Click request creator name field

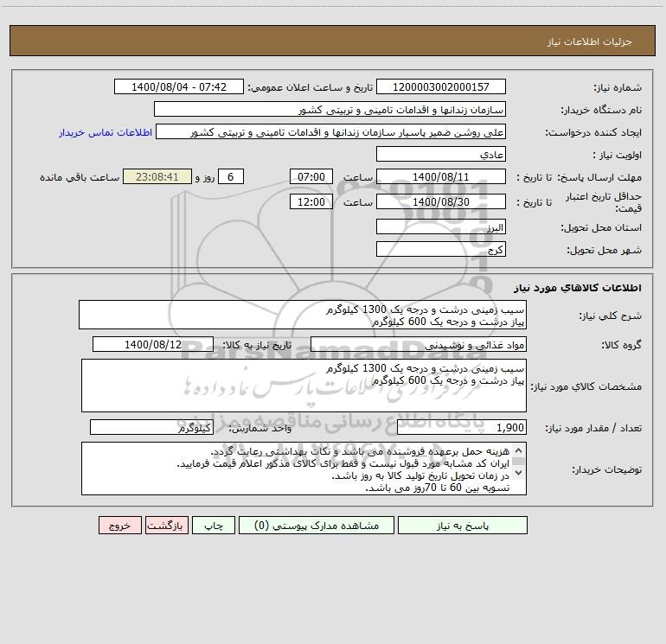pos(331,131)
